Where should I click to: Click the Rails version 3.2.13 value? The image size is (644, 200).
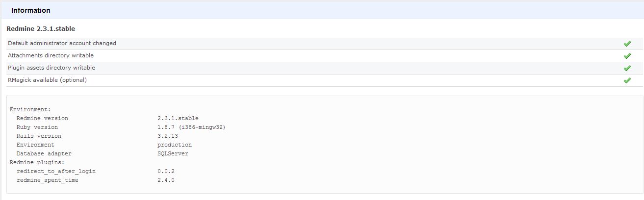point(168,136)
